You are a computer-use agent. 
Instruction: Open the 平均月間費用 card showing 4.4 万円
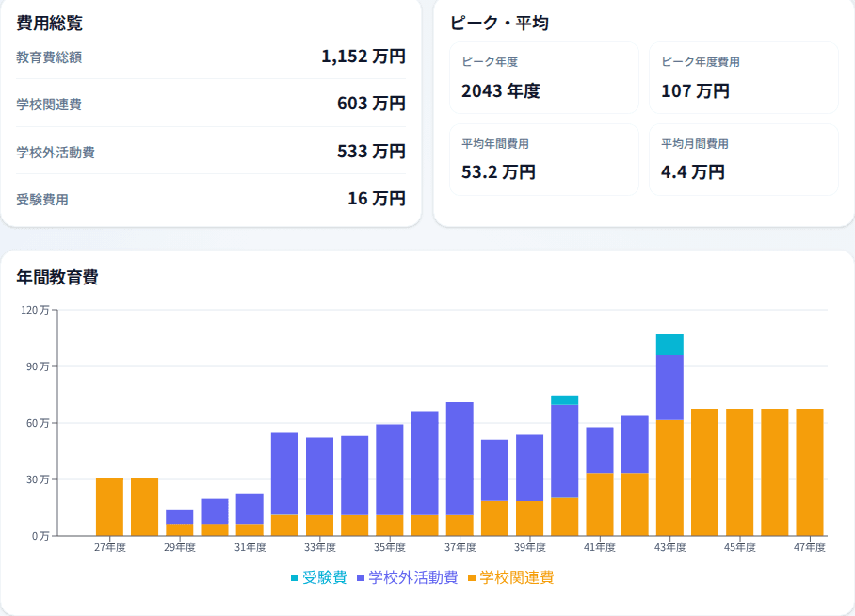[x=743, y=160]
